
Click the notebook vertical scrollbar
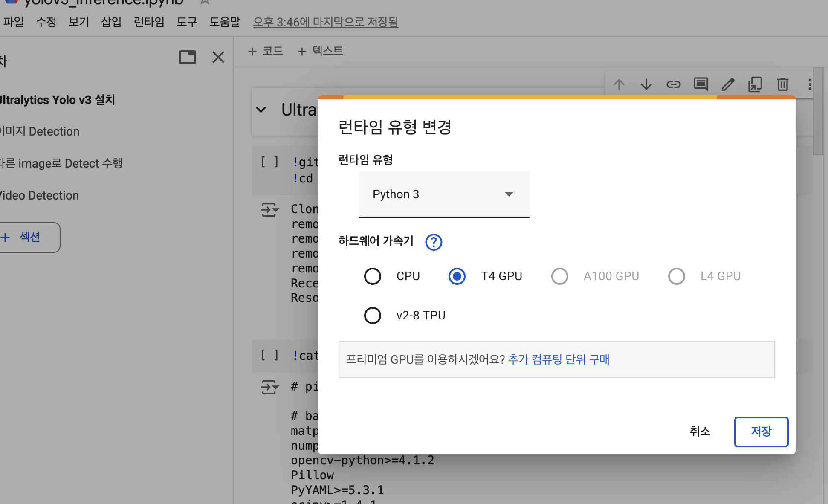818,112
